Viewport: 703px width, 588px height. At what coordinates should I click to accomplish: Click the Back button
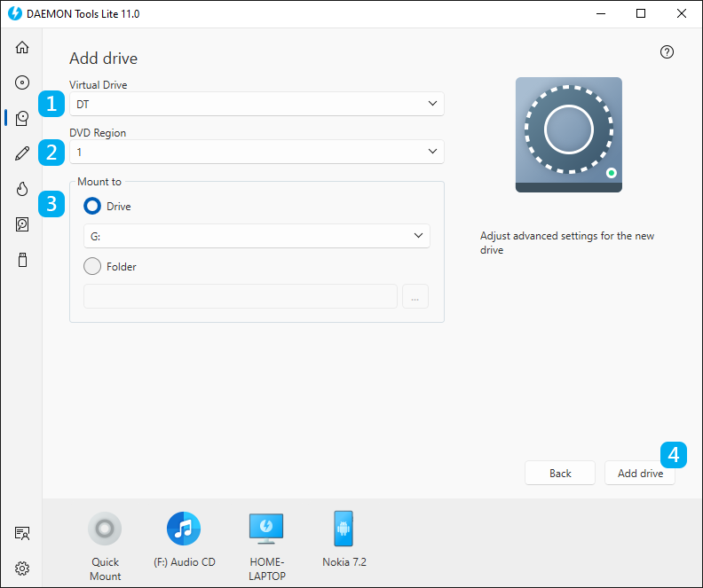[560, 473]
